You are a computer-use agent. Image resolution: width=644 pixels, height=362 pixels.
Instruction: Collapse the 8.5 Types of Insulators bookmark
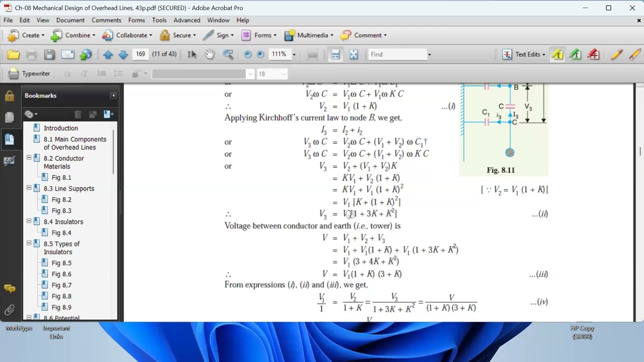point(29,243)
